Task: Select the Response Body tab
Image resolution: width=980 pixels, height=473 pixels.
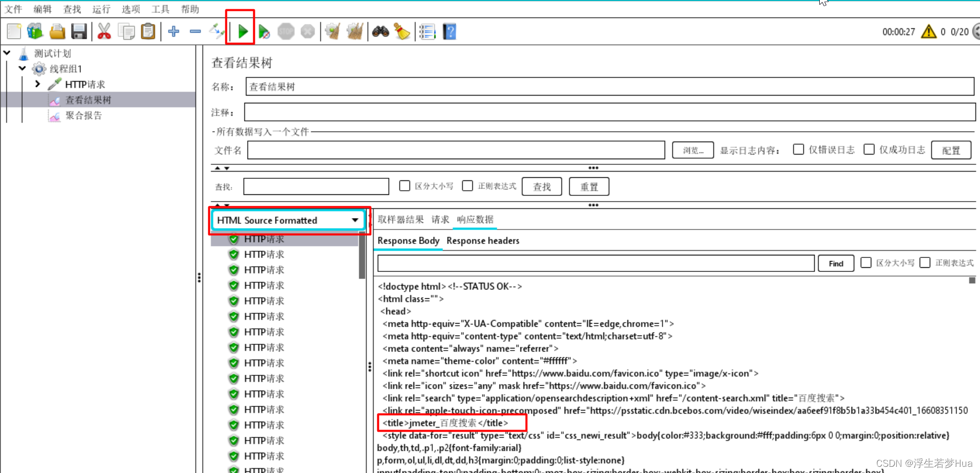Action: [x=408, y=241]
